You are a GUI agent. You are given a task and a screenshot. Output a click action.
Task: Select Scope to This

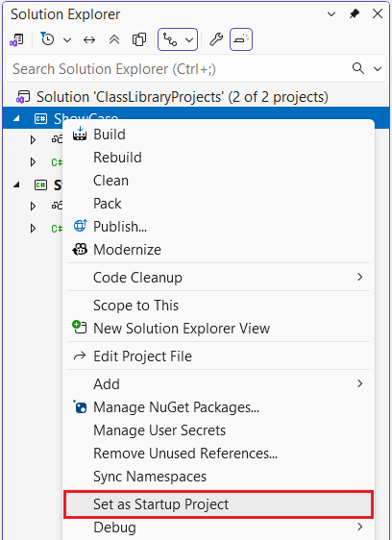(219, 306)
